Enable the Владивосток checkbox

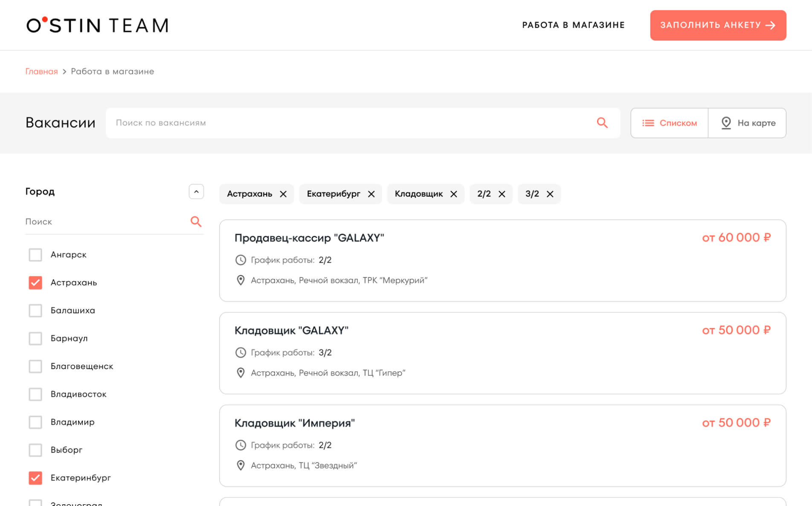(x=35, y=394)
